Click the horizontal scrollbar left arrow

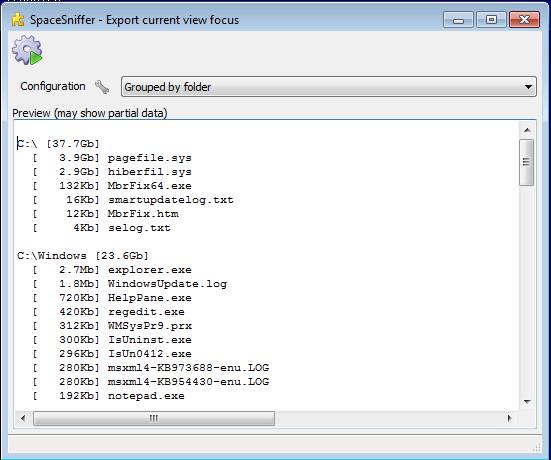click(23, 418)
